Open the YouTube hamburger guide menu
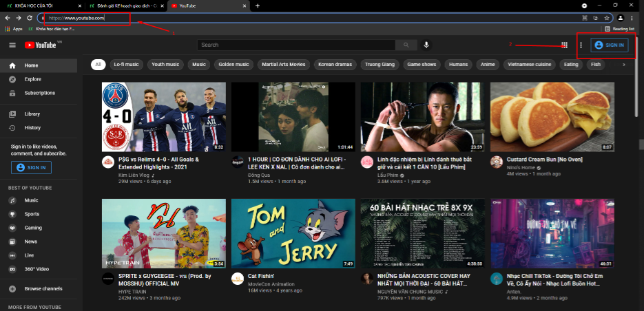The width and height of the screenshot is (644, 311). [12, 45]
